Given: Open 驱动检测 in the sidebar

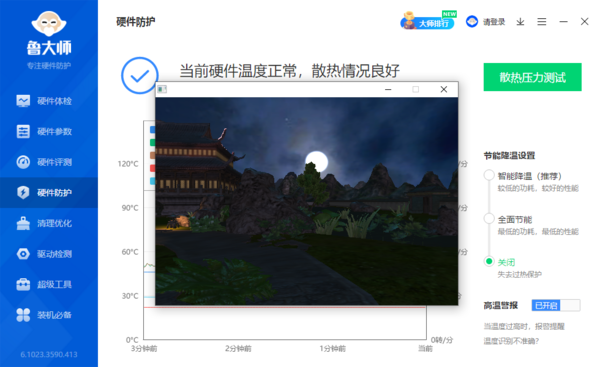Looking at the screenshot, I should [49, 254].
